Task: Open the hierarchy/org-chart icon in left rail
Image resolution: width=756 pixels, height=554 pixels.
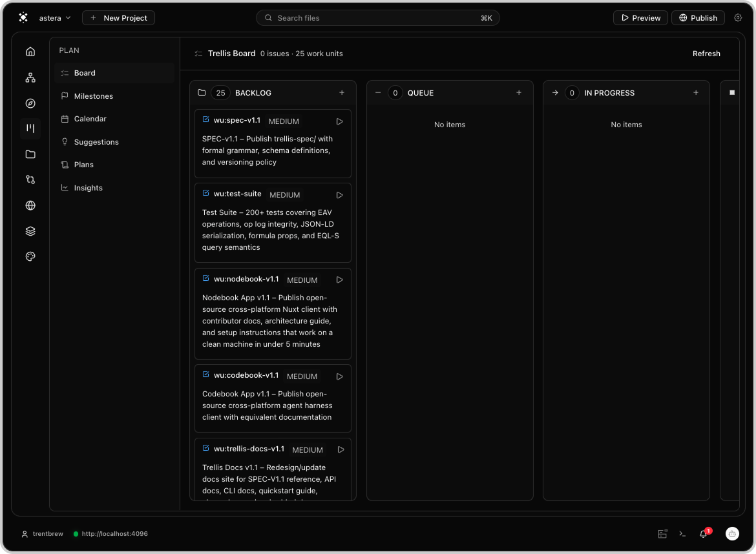Action: (x=30, y=77)
